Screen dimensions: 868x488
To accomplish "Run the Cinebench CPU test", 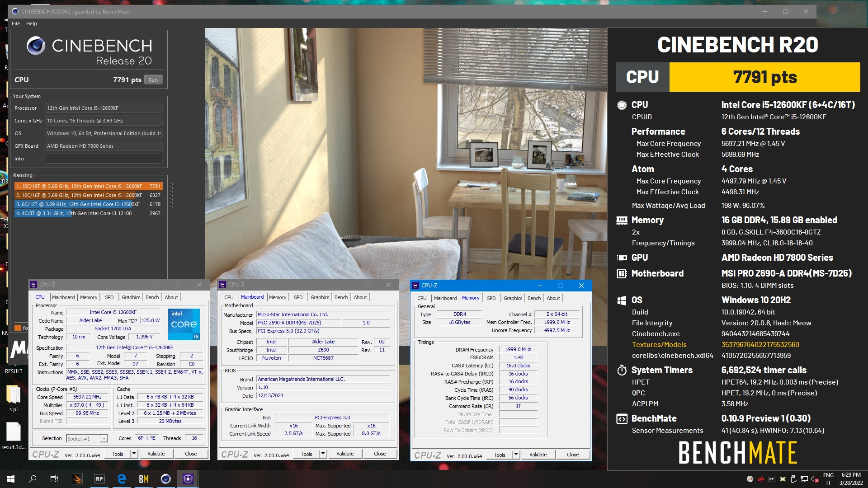I will click(x=153, y=80).
